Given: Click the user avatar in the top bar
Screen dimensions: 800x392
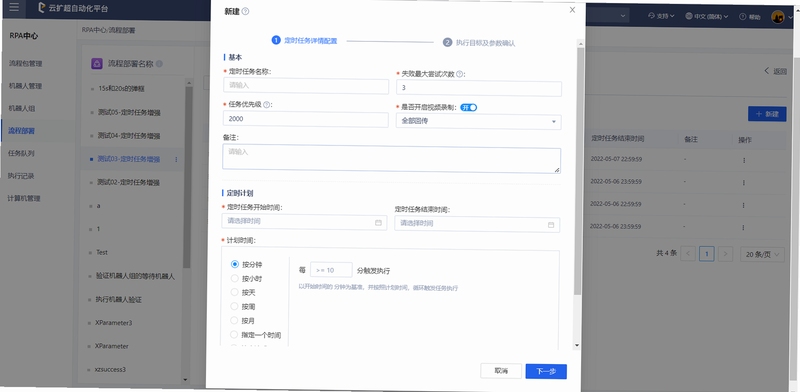Looking at the screenshot, I should 778,16.
